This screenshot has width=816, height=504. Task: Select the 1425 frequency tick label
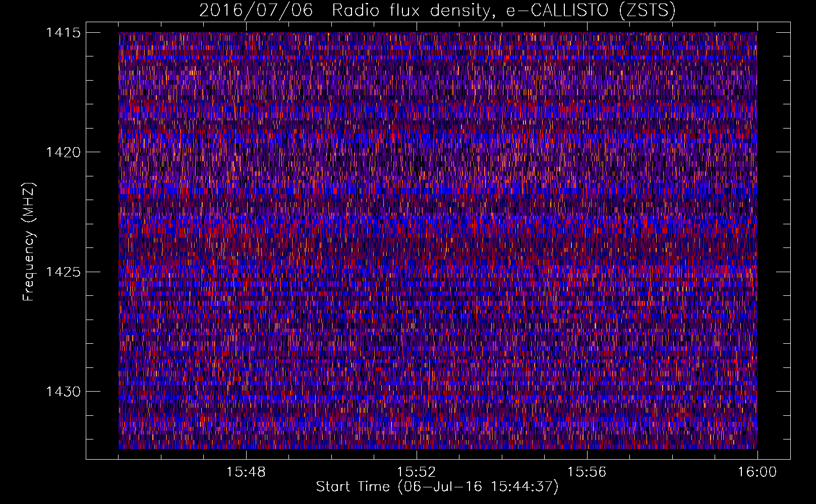[x=63, y=272]
